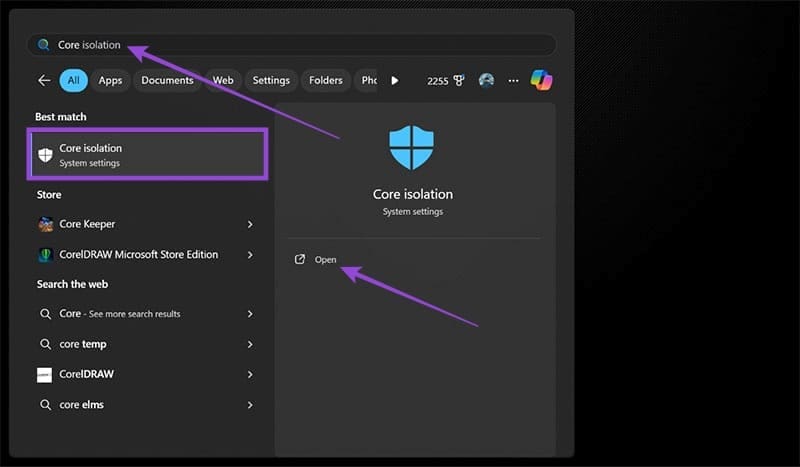Viewport: 800px width, 467px height.
Task: Select the Settings filter tab
Action: (271, 81)
